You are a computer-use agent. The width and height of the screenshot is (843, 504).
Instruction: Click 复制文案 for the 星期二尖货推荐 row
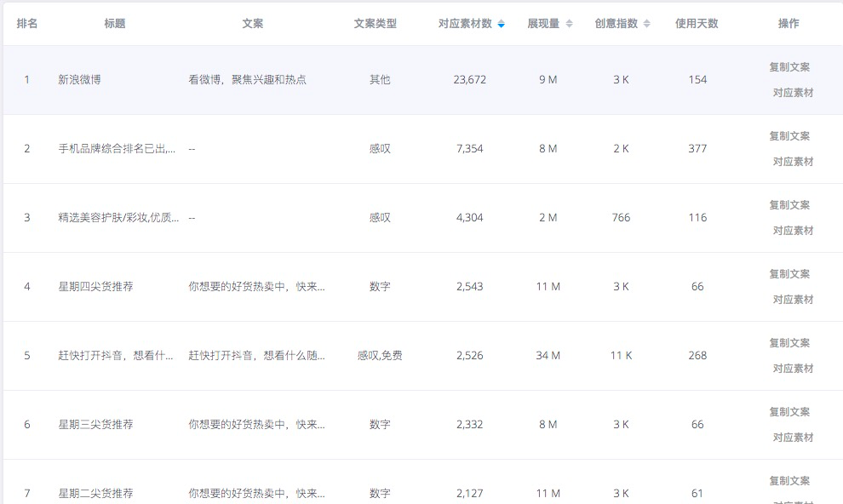[789, 481]
